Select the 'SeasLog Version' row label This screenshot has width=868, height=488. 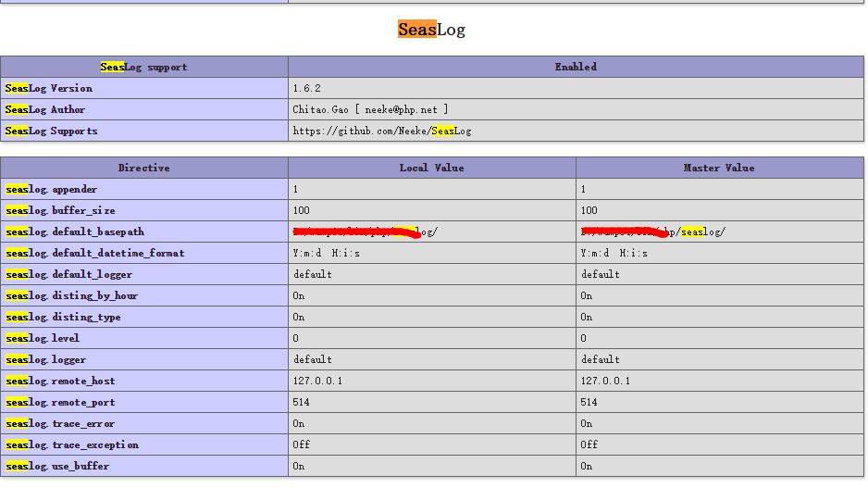pyautogui.click(x=49, y=89)
